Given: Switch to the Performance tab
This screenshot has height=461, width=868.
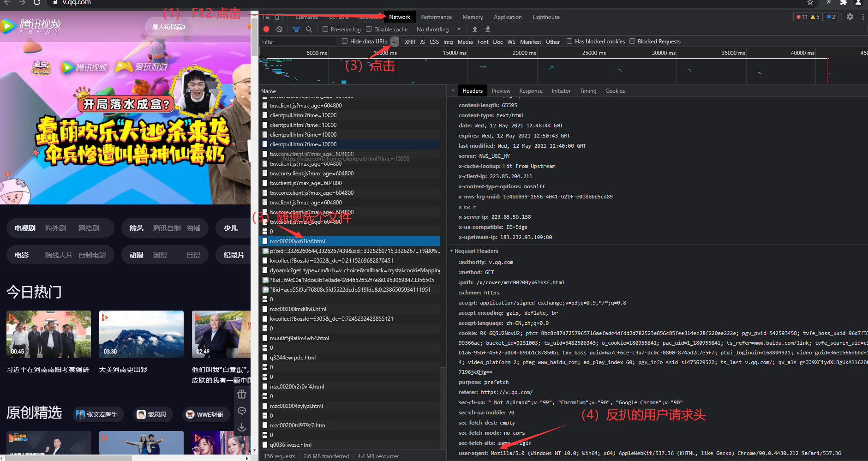Looking at the screenshot, I should (437, 17).
